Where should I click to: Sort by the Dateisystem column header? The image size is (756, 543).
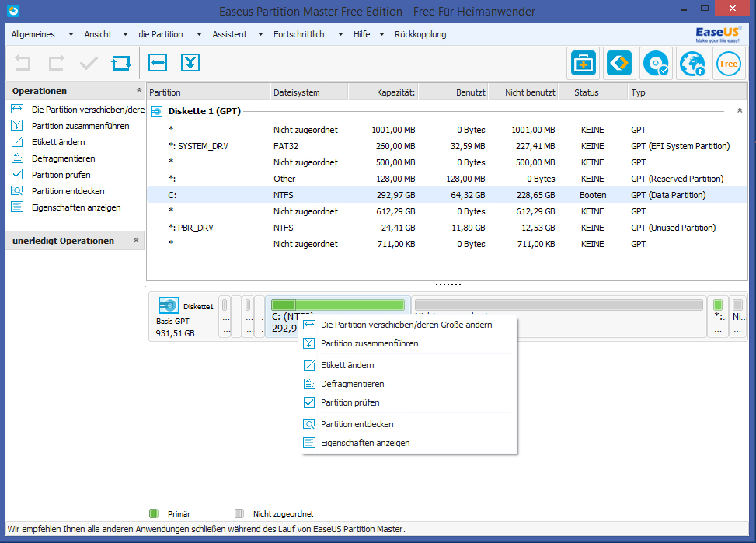coord(309,92)
